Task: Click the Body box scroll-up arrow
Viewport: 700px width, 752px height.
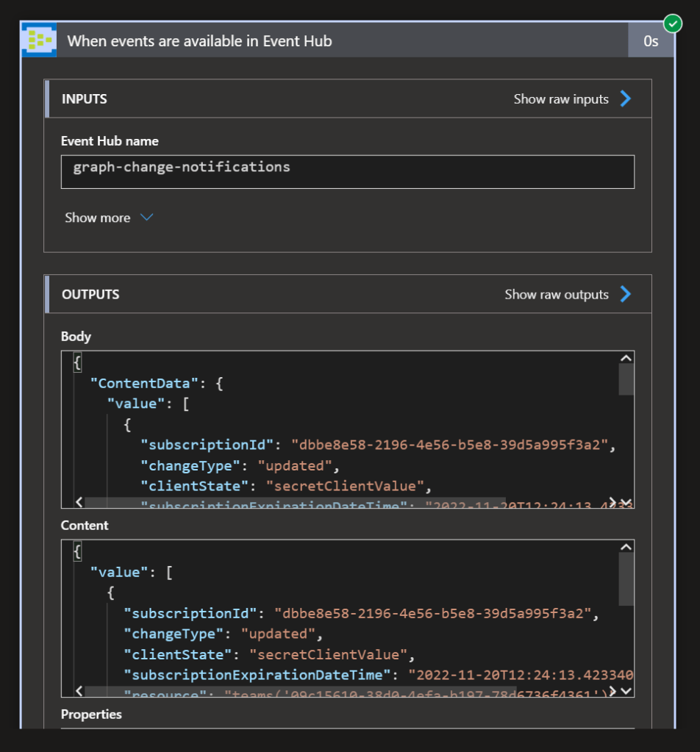Action: tap(626, 358)
